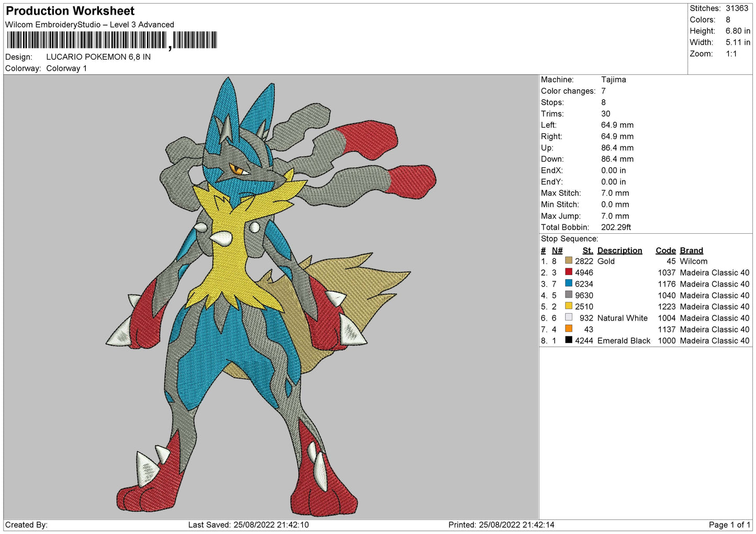Click design name 'LUCARIO POKEMON 6,8 IN'
The width and height of the screenshot is (756, 534).
pos(98,57)
